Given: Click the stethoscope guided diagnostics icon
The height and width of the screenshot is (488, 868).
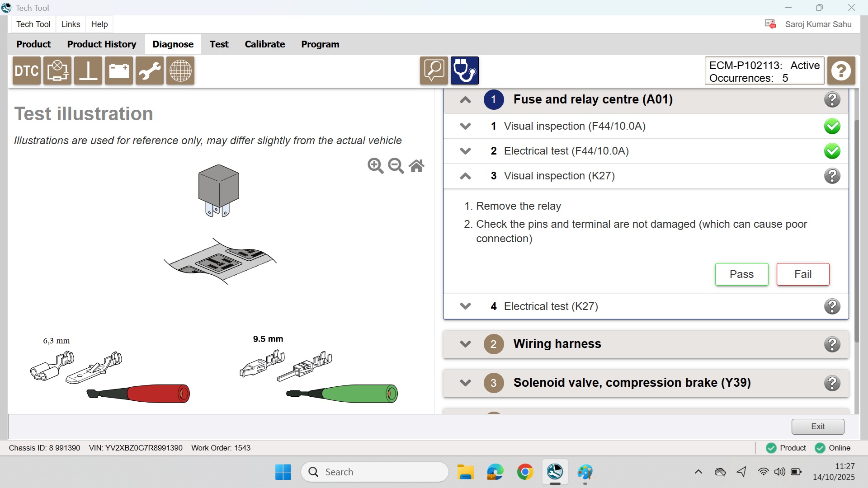Looking at the screenshot, I should (464, 71).
